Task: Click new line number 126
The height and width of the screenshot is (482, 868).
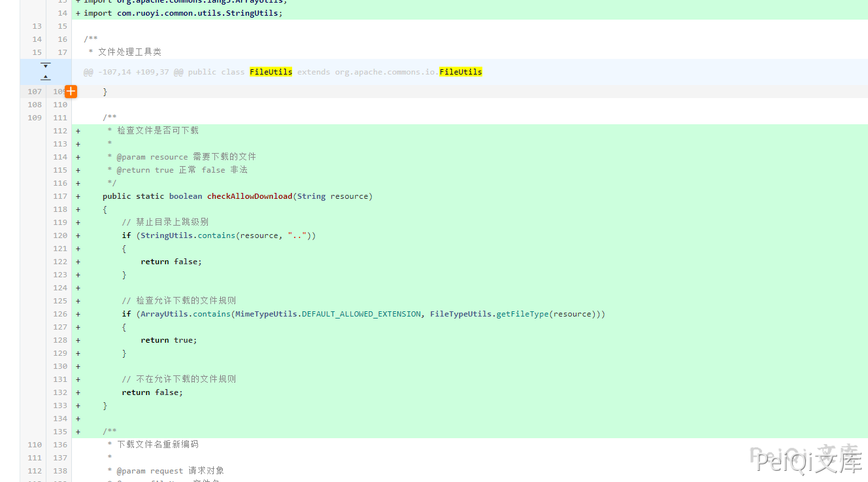Action: tap(60, 314)
